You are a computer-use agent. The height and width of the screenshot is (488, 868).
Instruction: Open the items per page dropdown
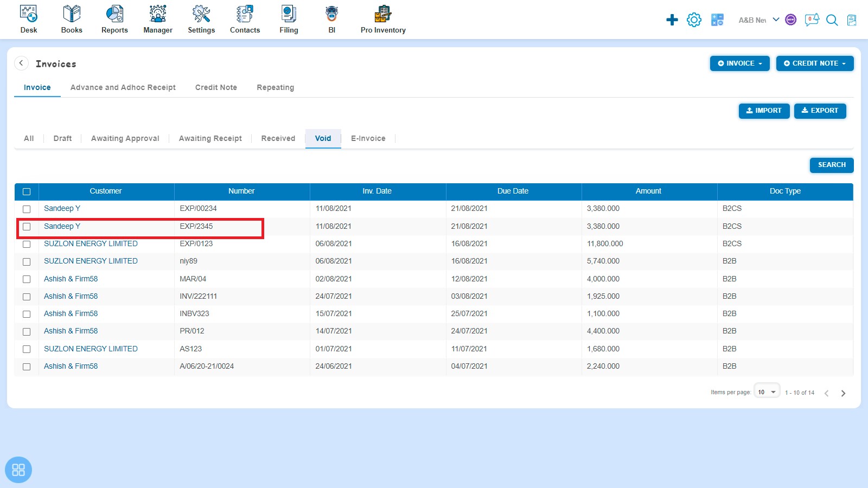click(x=767, y=392)
